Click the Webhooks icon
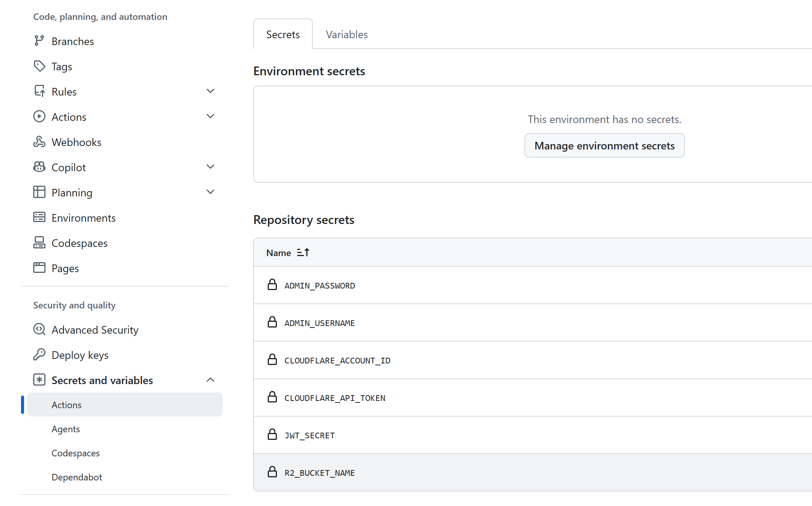 (x=39, y=142)
